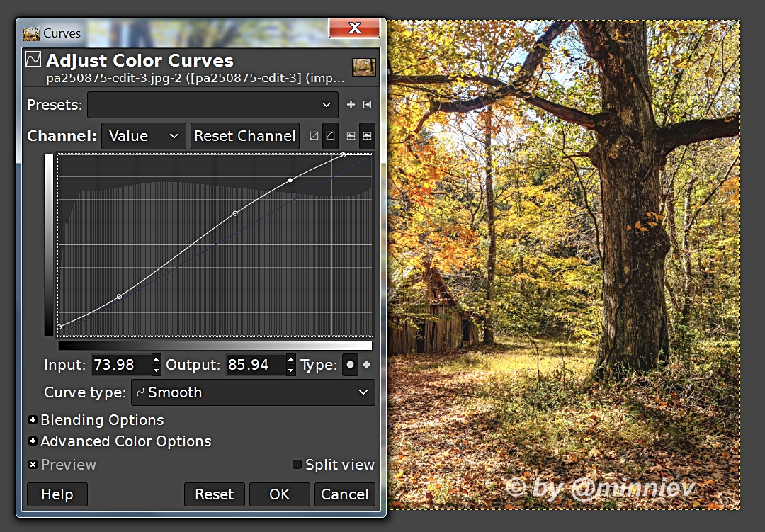The image size is (765, 532).
Task: Disable the Preview checkbox
Action: [x=33, y=465]
